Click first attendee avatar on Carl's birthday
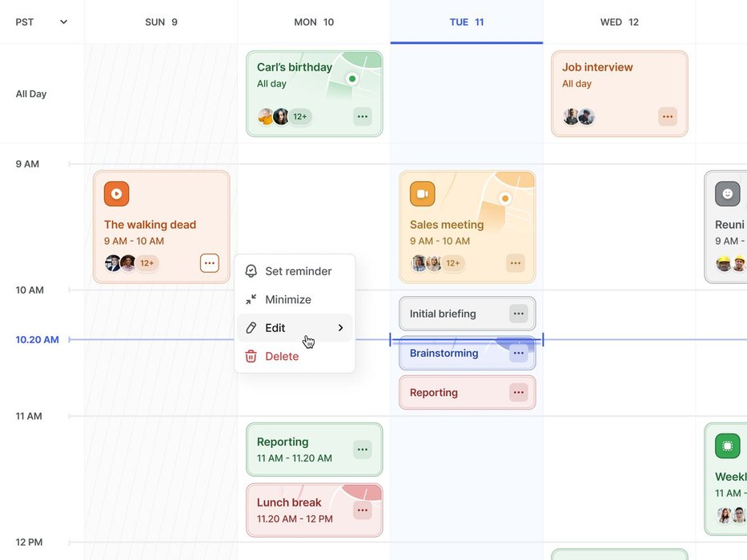Screen dimensions: 747x560 (265, 117)
